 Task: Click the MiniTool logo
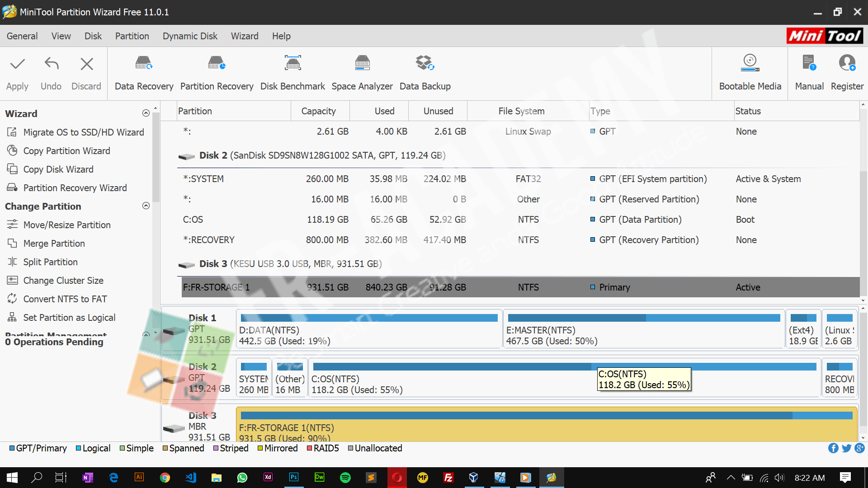pos(825,36)
